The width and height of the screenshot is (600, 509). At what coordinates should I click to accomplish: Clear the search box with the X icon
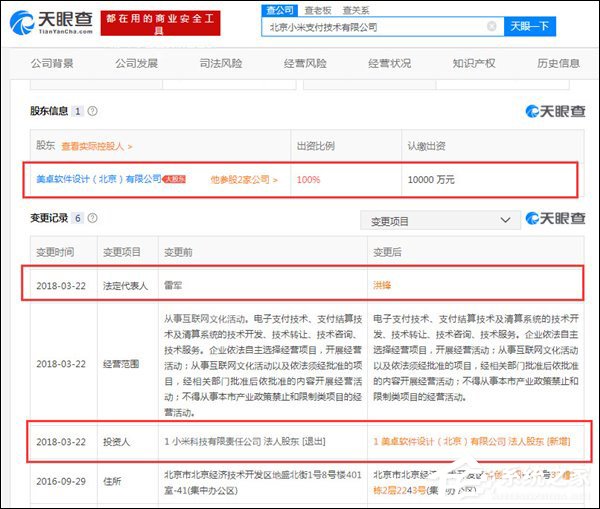click(x=491, y=26)
